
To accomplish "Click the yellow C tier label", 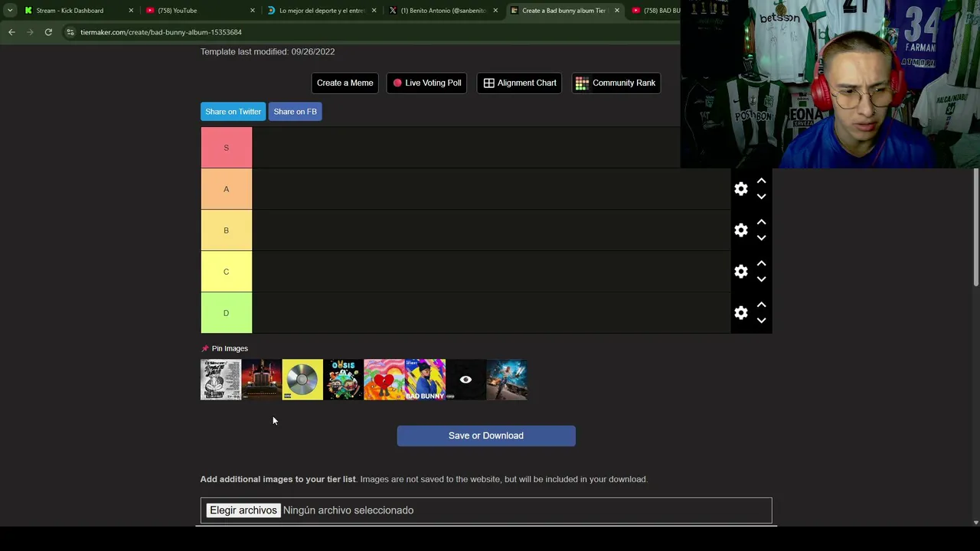I will click(226, 272).
